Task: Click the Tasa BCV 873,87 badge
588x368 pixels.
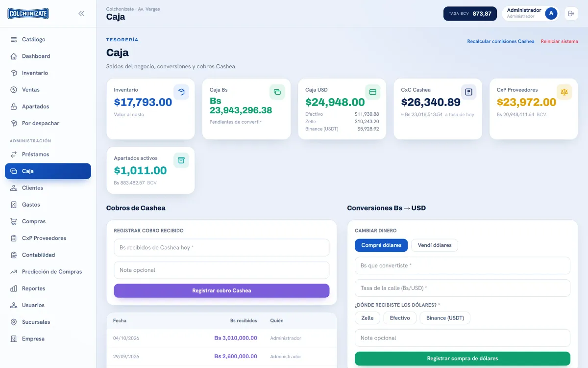Action: pyautogui.click(x=470, y=14)
